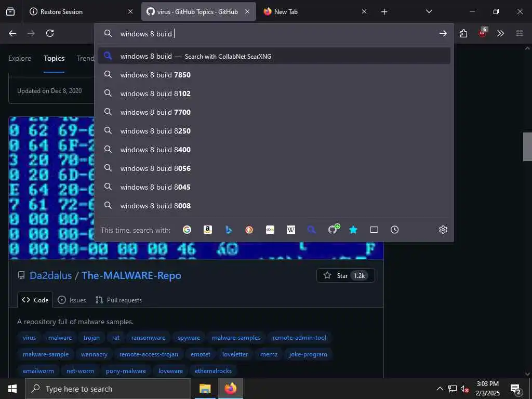The image size is (532, 399).
Task: Click the joke-program topic tag
Action: point(308,354)
